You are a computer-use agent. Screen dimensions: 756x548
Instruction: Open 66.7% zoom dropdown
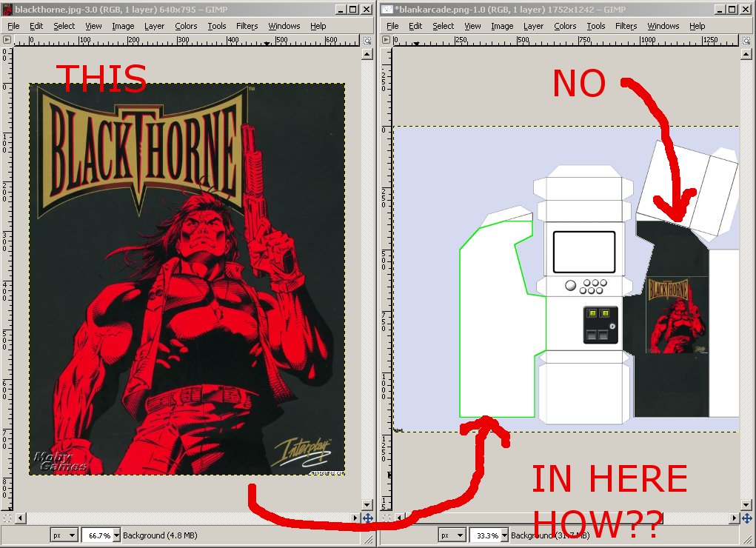coord(116,535)
